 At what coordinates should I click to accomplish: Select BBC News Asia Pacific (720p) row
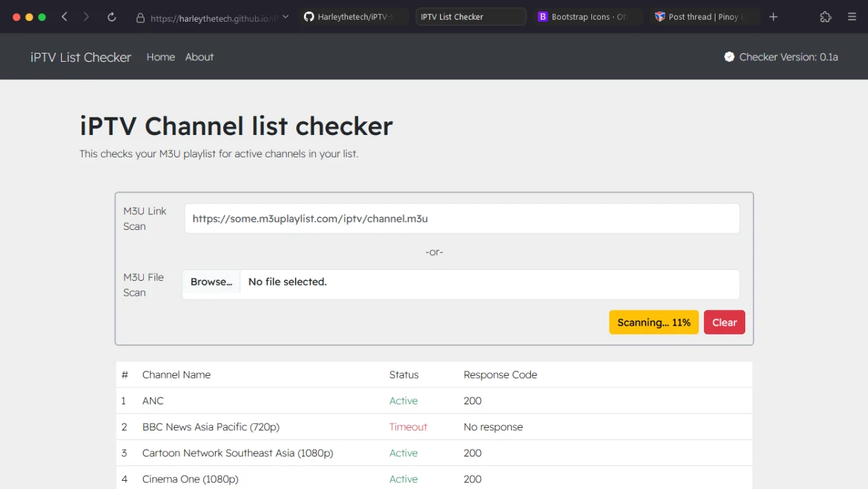(434, 427)
